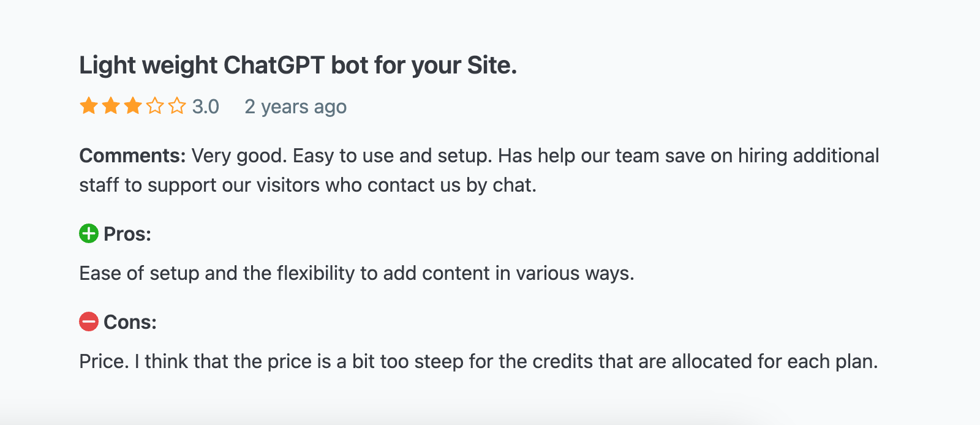Click the second filled rating star
The width and height of the screenshot is (980, 425).
coord(111,106)
